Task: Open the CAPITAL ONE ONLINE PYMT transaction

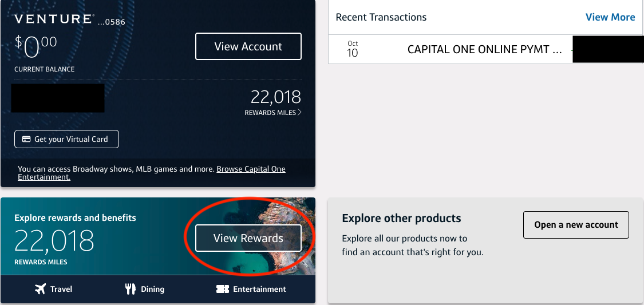Action: coord(486,49)
